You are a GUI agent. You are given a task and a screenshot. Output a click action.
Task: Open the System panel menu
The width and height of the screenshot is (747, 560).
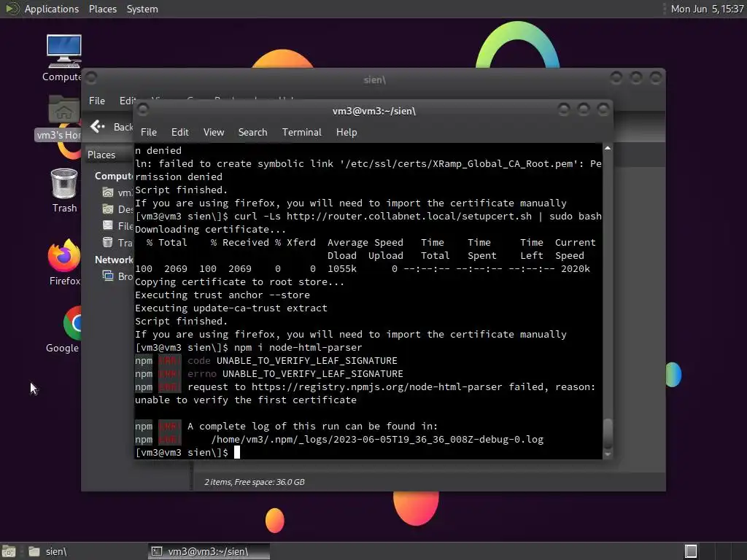(x=142, y=9)
